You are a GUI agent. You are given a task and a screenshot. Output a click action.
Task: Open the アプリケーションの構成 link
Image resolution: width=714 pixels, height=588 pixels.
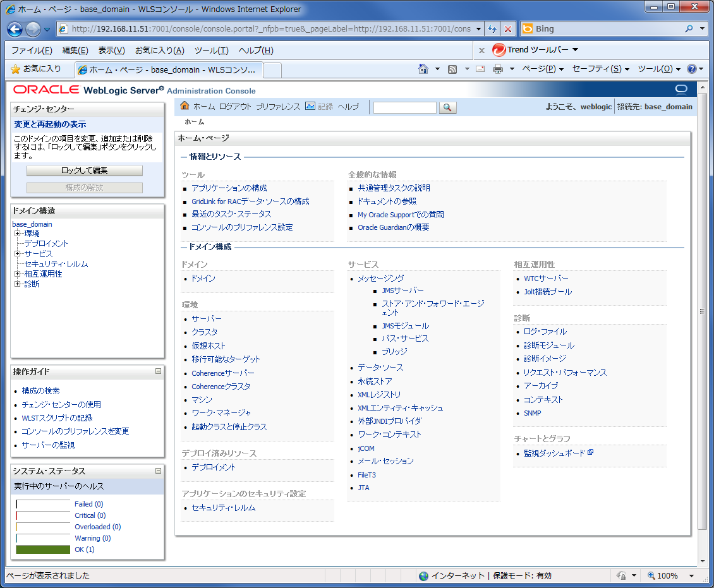[x=229, y=188]
